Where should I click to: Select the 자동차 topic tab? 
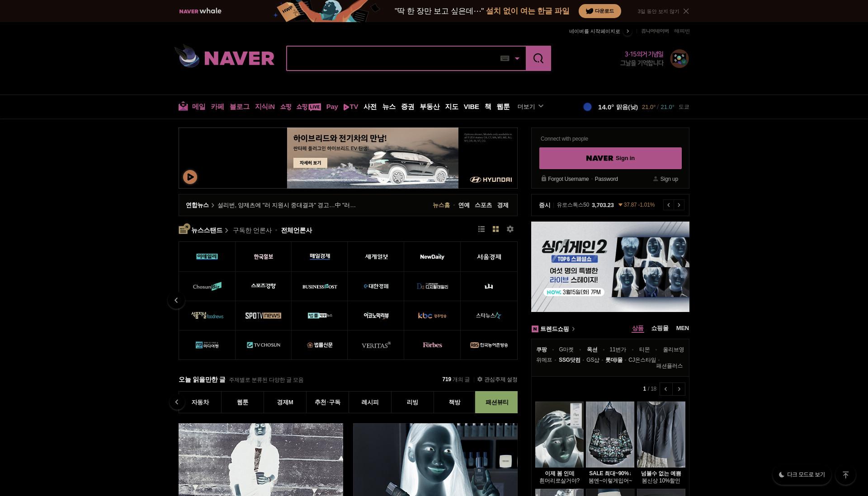coord(200,402)
